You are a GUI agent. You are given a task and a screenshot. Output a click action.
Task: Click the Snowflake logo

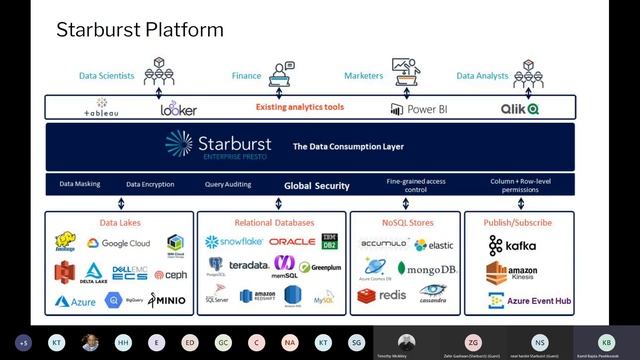click(233, 242)
